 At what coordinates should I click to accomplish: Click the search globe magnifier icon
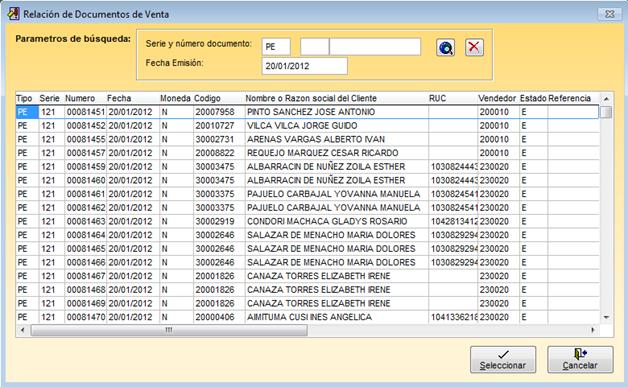tap(445, 48)
